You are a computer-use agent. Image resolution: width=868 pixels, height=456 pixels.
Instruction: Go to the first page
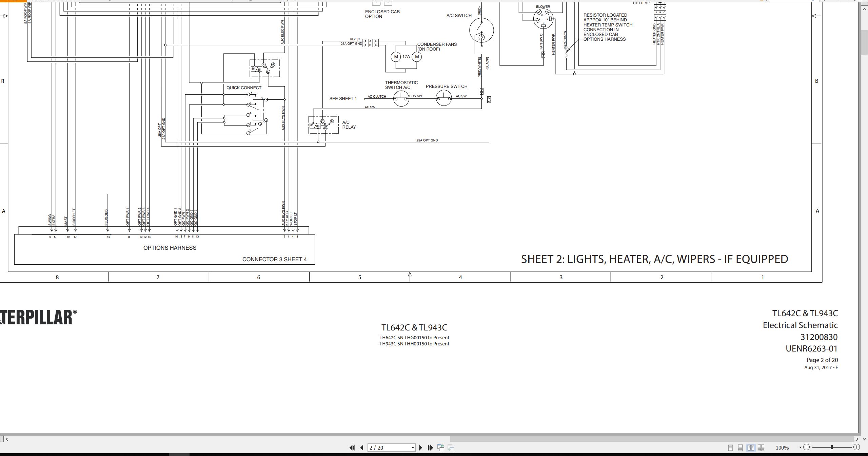(352, 448)
